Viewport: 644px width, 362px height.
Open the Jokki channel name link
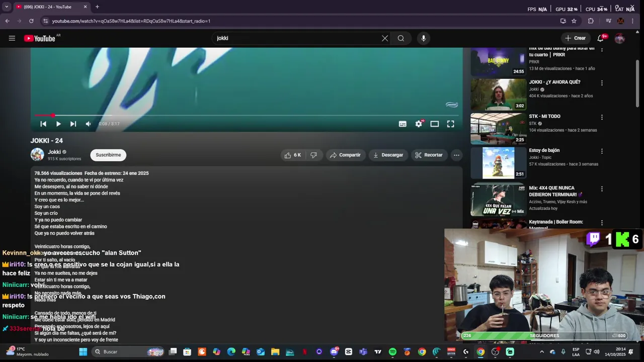(54, 152)
